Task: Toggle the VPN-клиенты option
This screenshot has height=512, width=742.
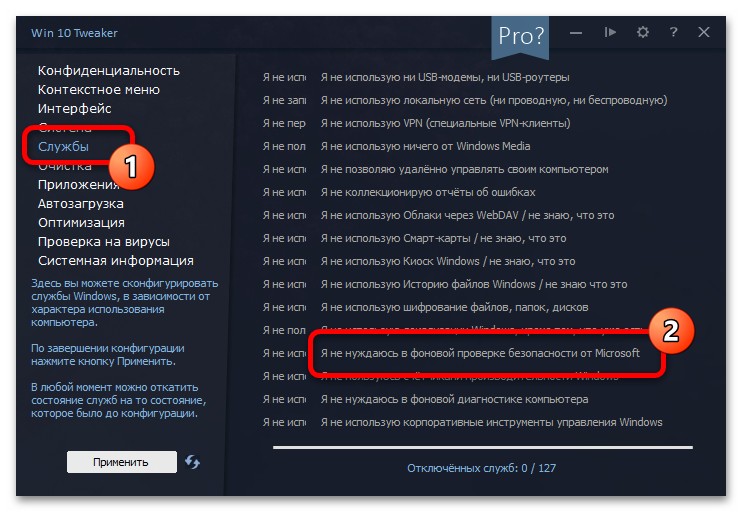Action: (445, 123)
